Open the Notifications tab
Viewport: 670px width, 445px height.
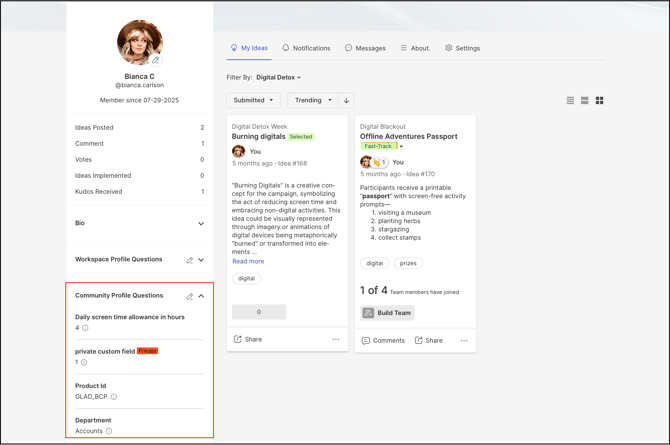306,48
